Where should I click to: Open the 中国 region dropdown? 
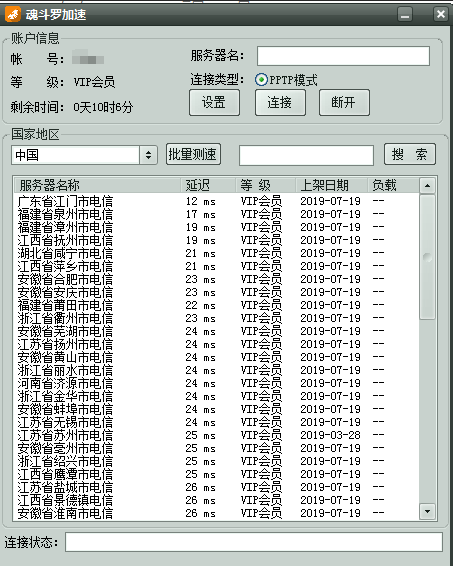[x=148, y=155]
